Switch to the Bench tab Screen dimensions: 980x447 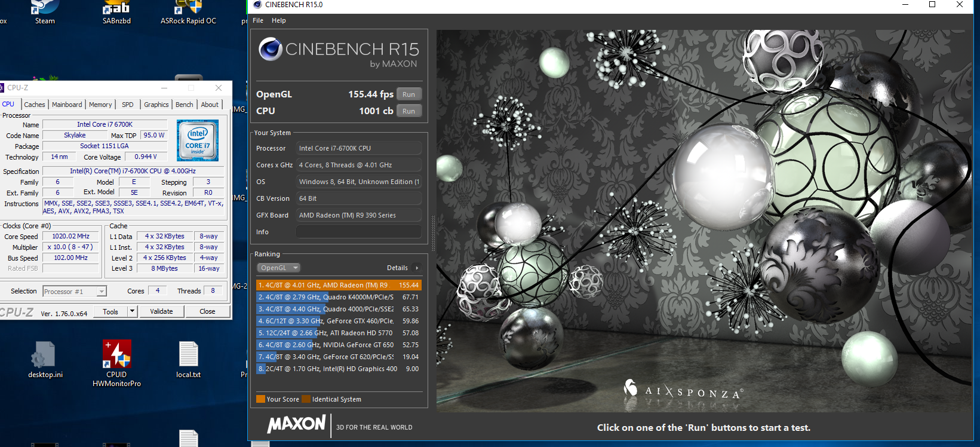[x=185, y=105]
